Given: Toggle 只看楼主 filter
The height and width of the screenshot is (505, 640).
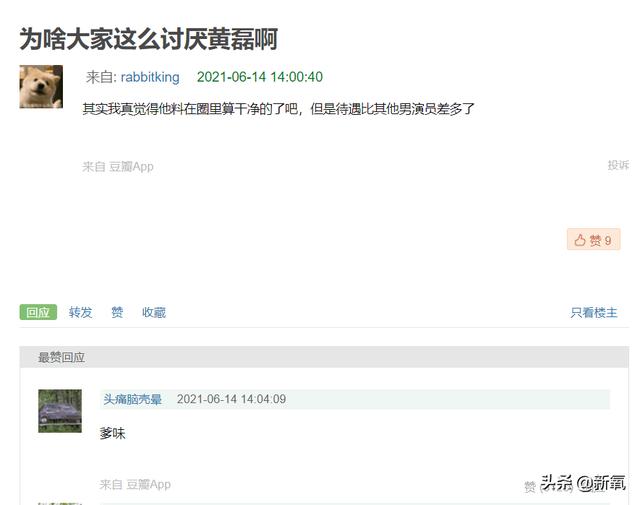Looking at the screenshot, I should pos(594,313).
